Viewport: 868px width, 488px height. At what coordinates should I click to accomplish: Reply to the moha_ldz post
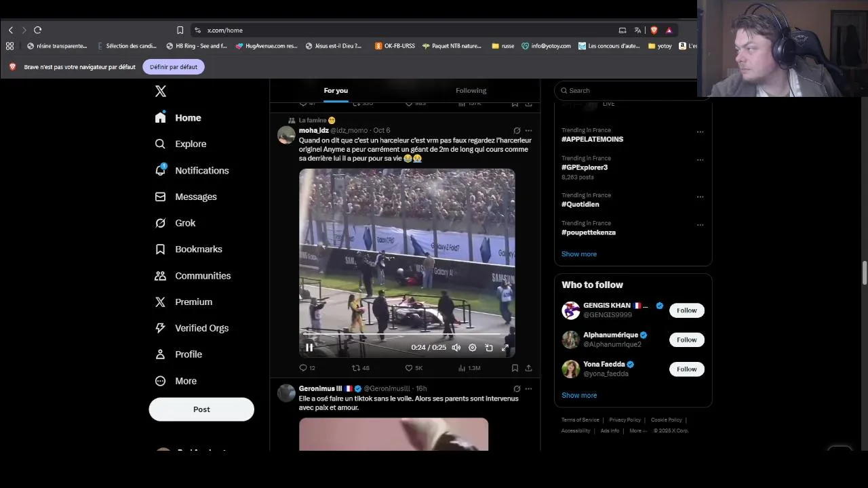point(307,368)
